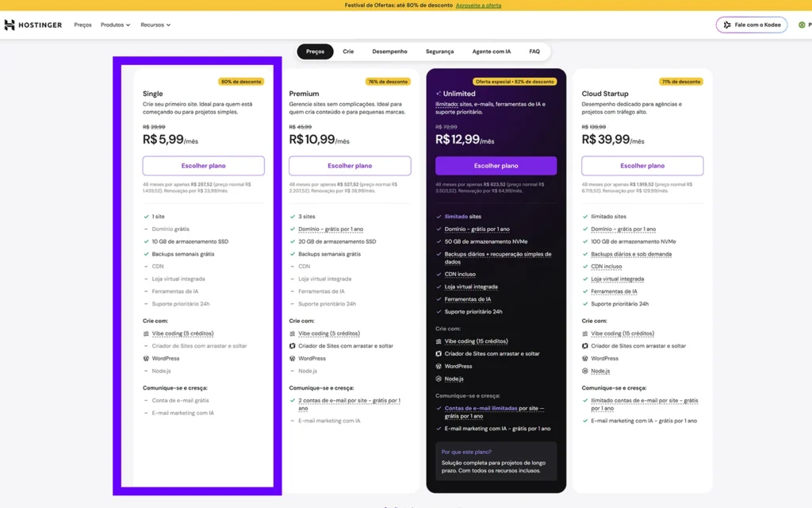Click WordPress icon in Cloud Startup plan
The height and width of the screenshot is (508, 812).
point(584,359)
